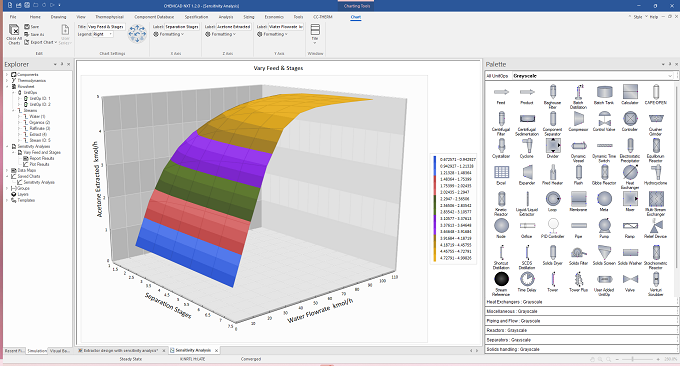
Task: Expand Separators : Grayscale section
Action: click(581, 340)
